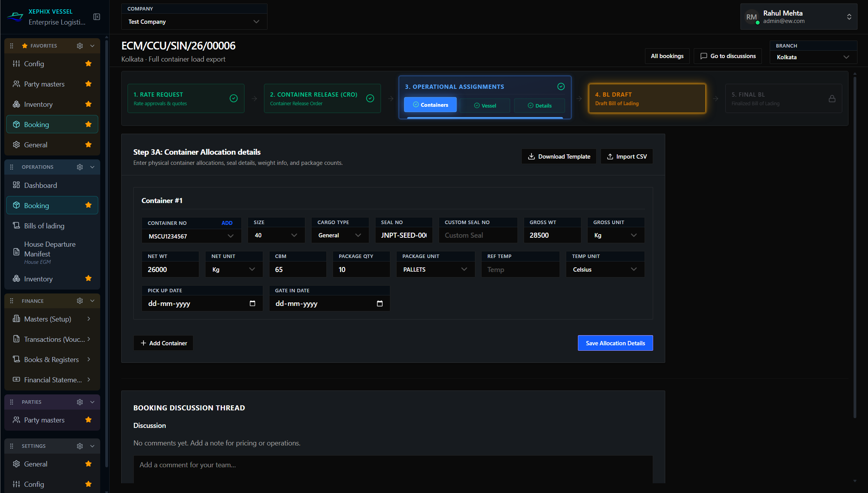Open step 2 Container Release (CRO)
The width and height of the screenshot is (868, 493).
pos(322,99)
